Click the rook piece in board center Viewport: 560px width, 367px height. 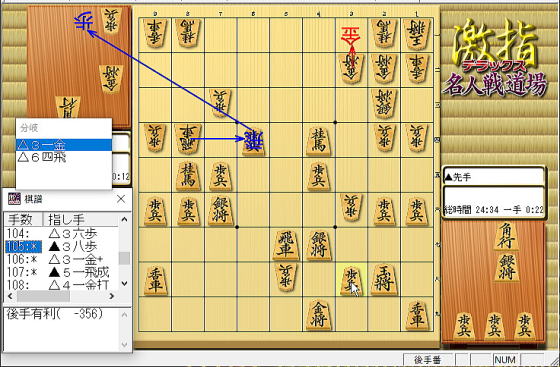[x=286, y=245]
